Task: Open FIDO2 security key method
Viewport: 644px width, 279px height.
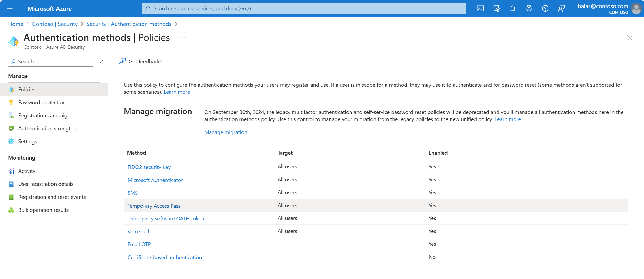Action: click(x=149, y=167)
